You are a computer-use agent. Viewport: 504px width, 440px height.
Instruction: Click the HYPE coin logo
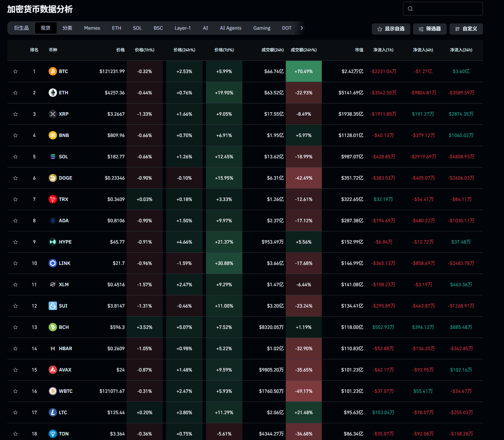[x=53, y=242]
